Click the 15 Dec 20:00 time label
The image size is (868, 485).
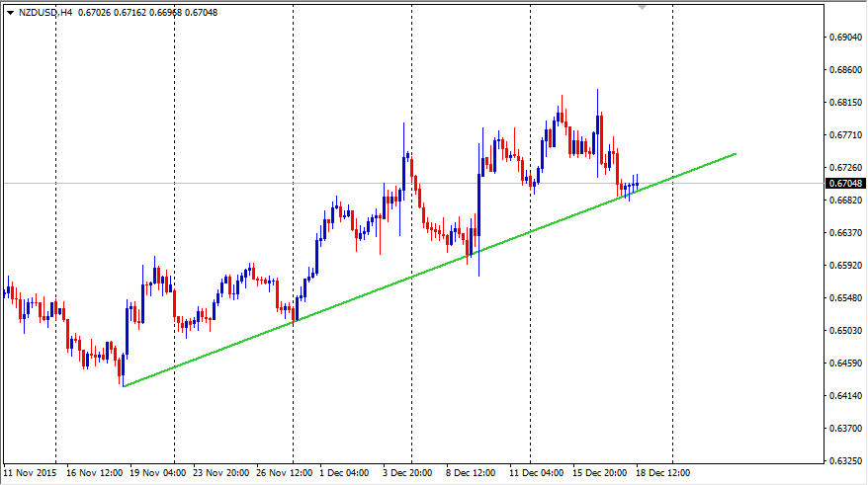point(599,473)
